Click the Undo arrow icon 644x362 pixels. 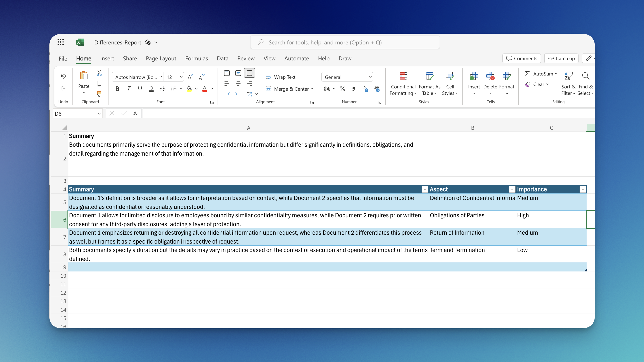(63, 77)
